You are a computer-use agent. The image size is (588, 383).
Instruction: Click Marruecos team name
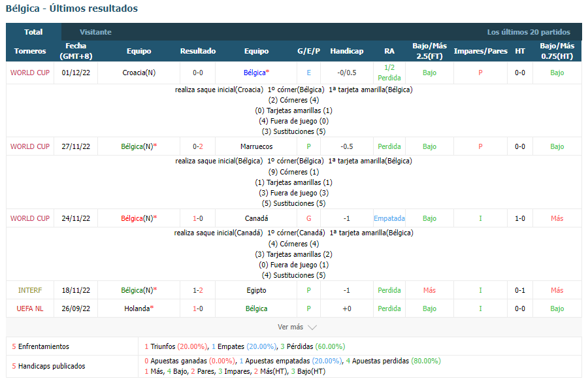click(x=257, y=146)
